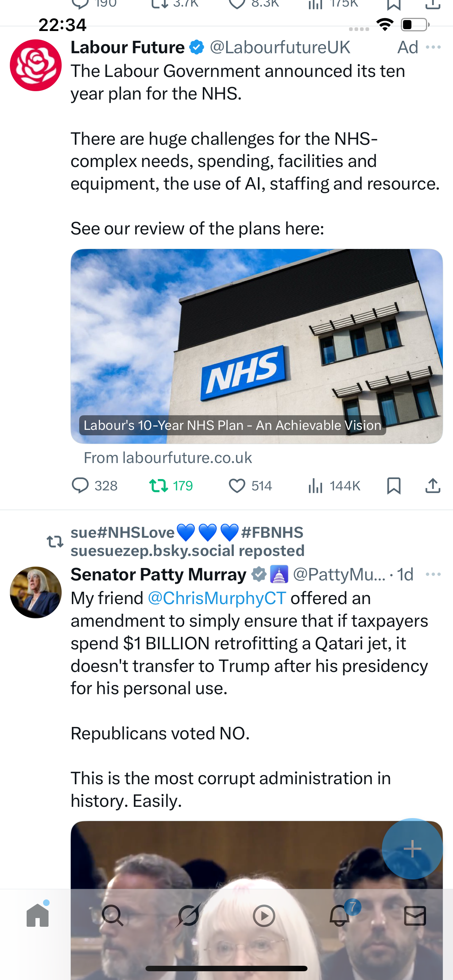This screenshot has height=980, width=453.
Task: Reply to the Labour Future NHS post
Action: (x=80, y=486)
